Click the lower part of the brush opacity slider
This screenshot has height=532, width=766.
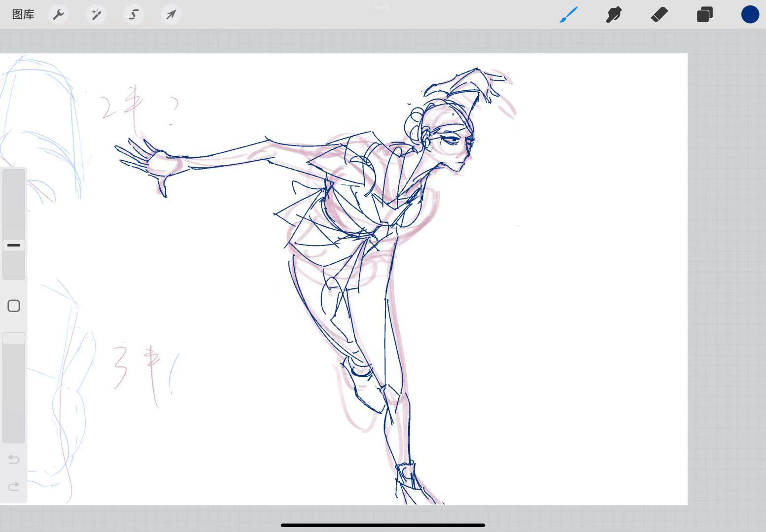tap(14, 409)
